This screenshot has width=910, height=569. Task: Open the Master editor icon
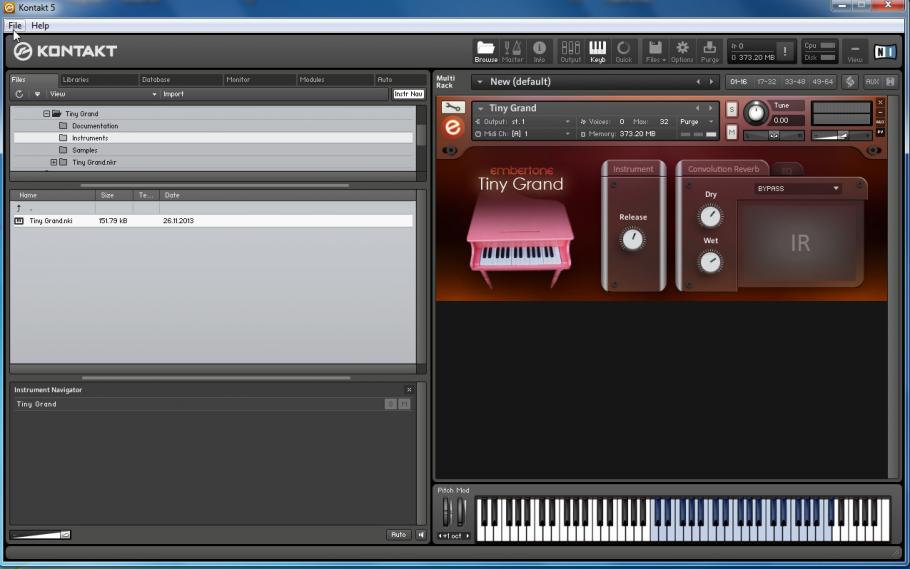tap(512, 51)
